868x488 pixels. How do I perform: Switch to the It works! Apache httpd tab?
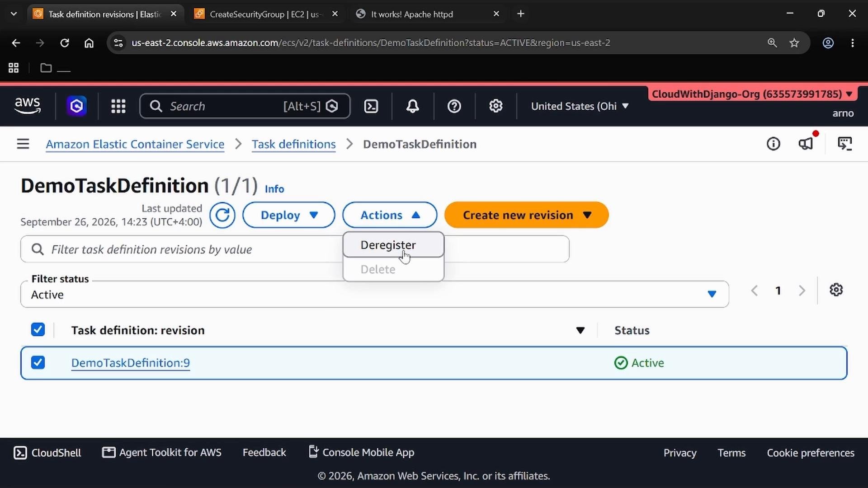coord(427,14)
